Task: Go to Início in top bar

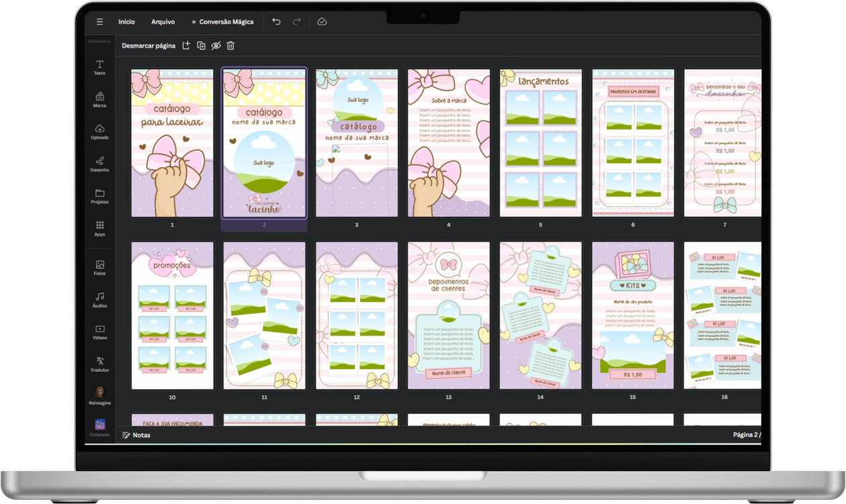Action: point(126,21)
